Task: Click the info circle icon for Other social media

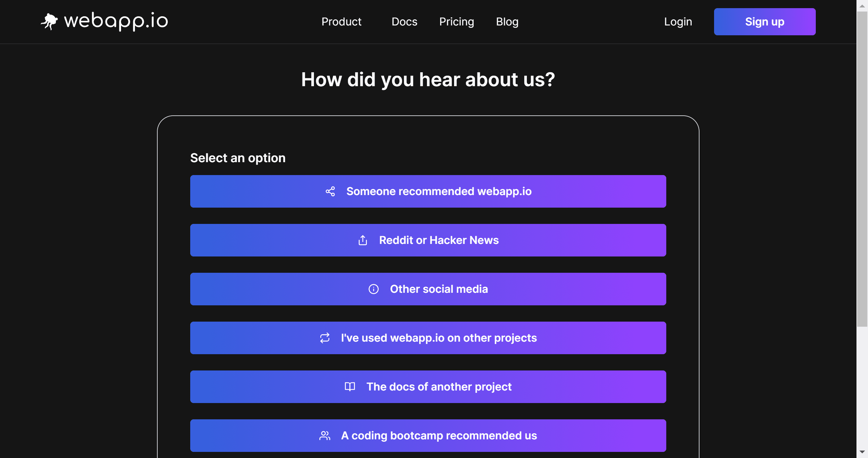Action: click(373, 289)
